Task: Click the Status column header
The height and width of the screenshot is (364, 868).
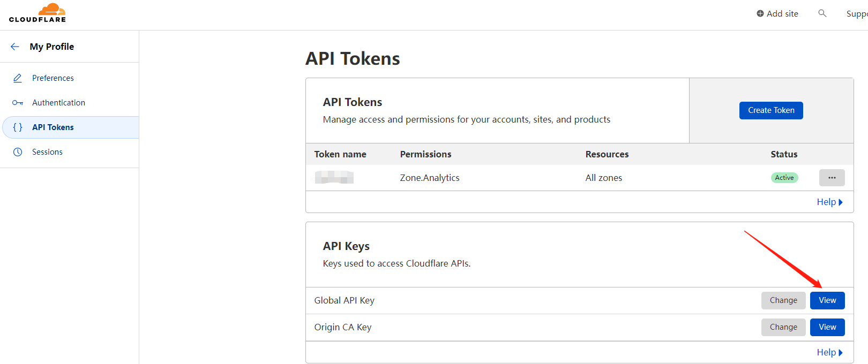Action: pos(784,154)
